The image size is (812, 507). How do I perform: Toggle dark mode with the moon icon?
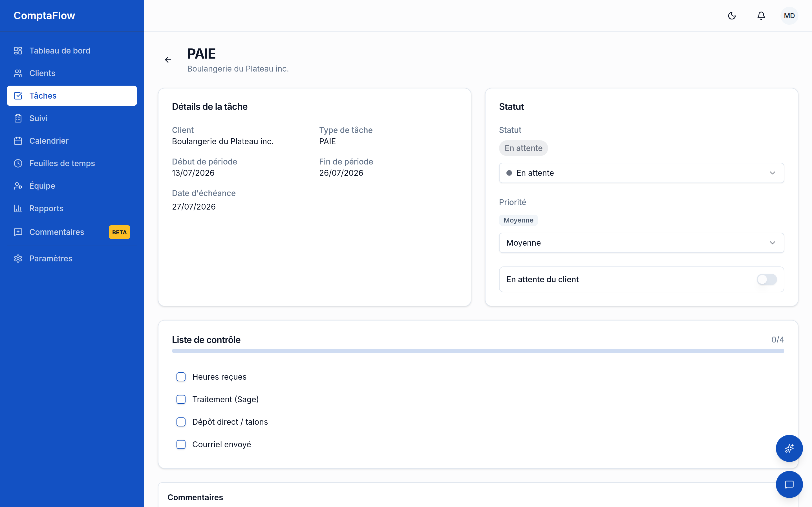pos(732,16)
